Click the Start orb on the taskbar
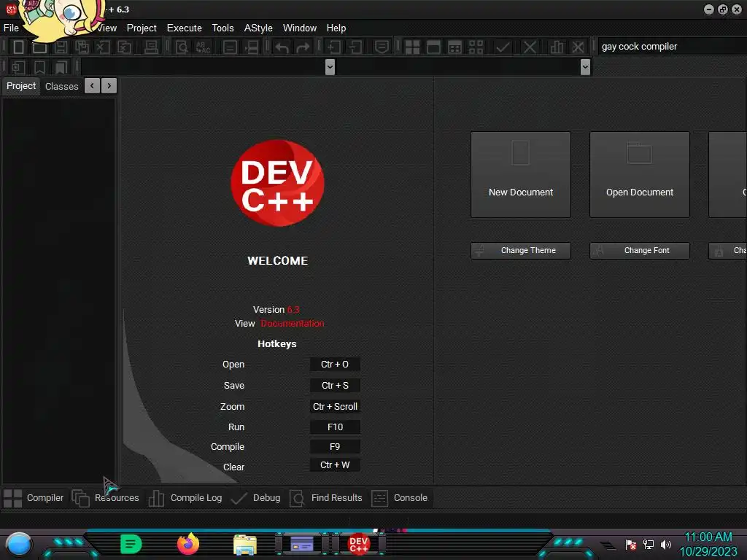 (x=18, y=544)
